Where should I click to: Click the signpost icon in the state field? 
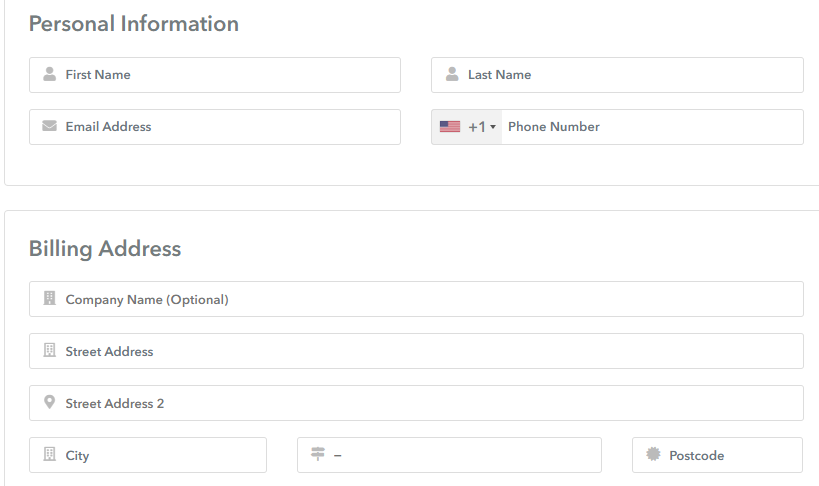coord(318,454)
